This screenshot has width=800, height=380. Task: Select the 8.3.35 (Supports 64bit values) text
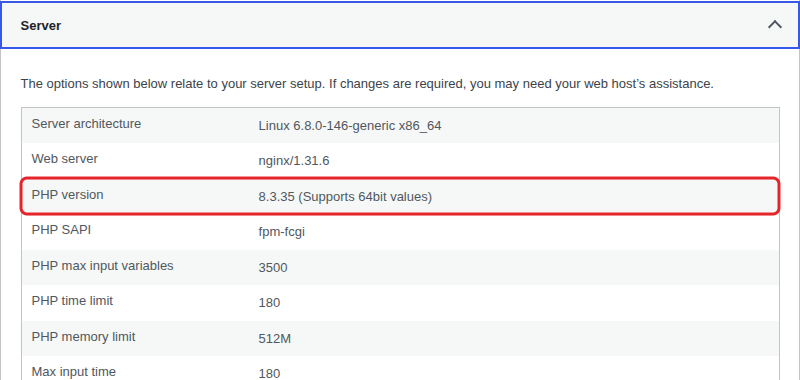coord(345,196)
